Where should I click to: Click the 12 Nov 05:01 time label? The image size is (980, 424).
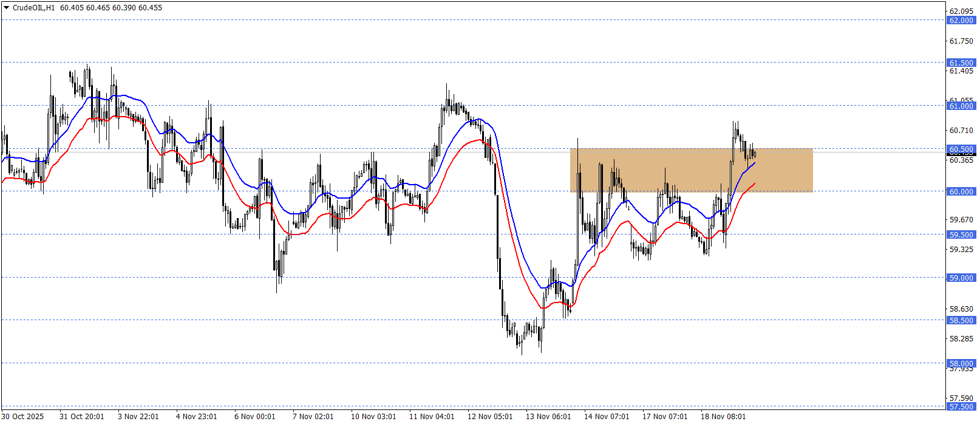tap(490, 416)
